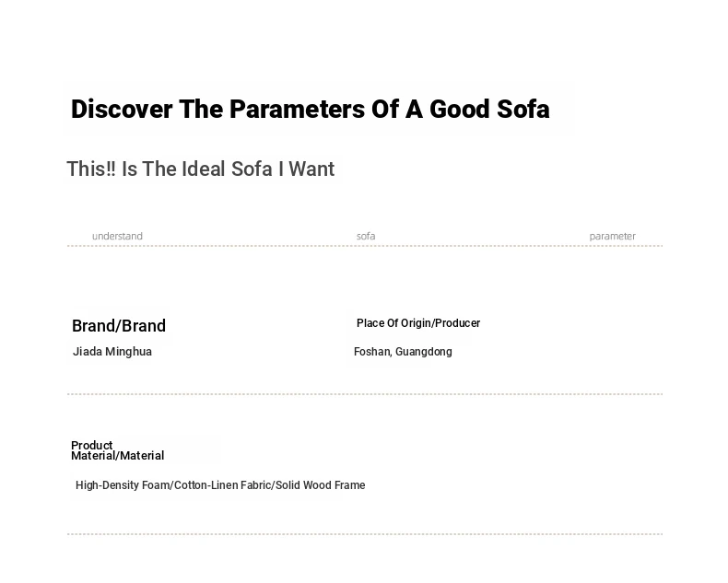The height and width of the screenshot is (583, 728).
Task: Click the 'sofa' label
Action: coord(366,236)
